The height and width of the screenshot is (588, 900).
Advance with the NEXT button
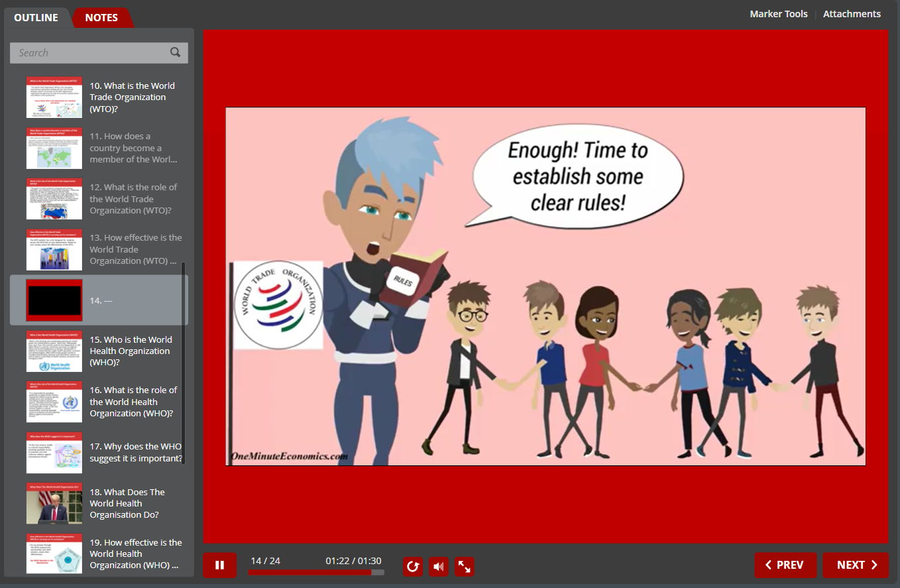pyautogui.click(x=856, y=565)
